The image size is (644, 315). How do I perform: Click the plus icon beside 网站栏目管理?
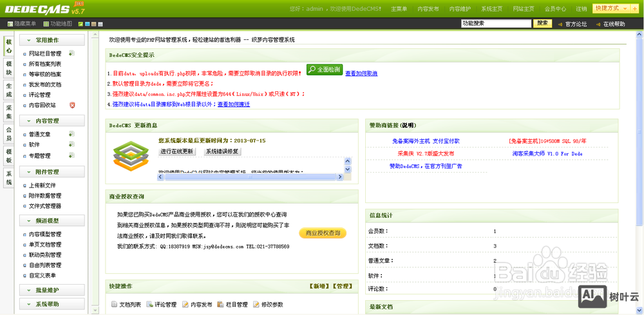point(72,53)
